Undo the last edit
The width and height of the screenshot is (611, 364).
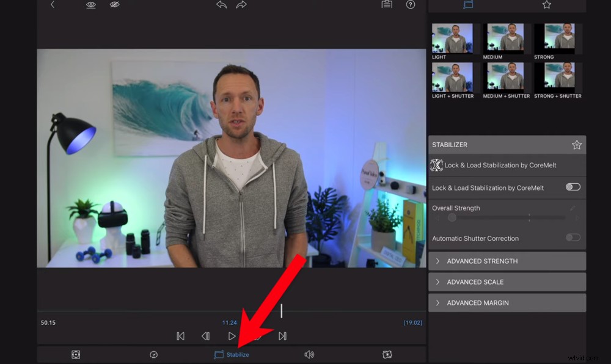[x=221, y=5]
